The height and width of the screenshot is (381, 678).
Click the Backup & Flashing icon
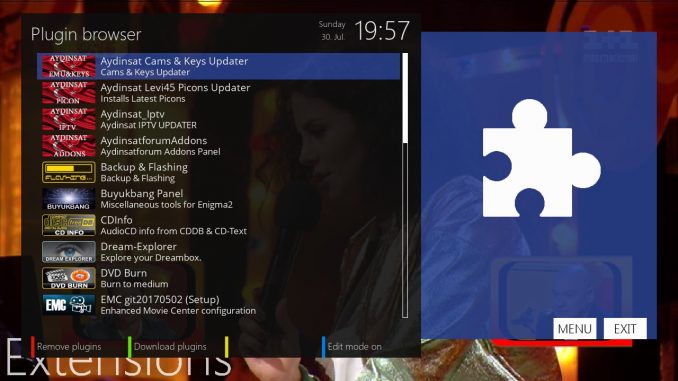tap(69, 172)
